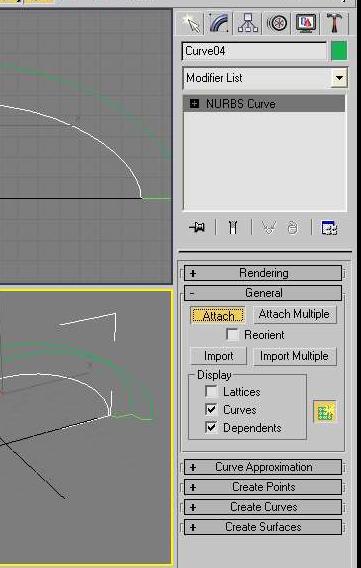Enable the Lattices display checkbox

[x=211, y=392]
